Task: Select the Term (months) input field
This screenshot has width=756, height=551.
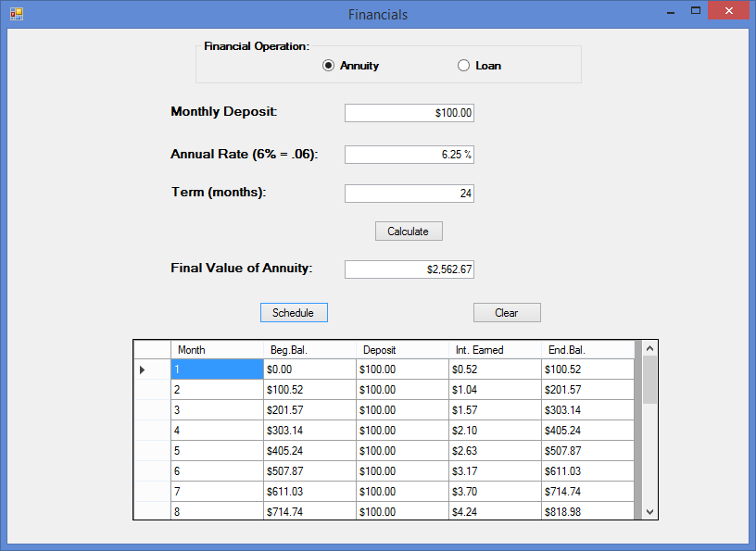Action: (409, 193)
